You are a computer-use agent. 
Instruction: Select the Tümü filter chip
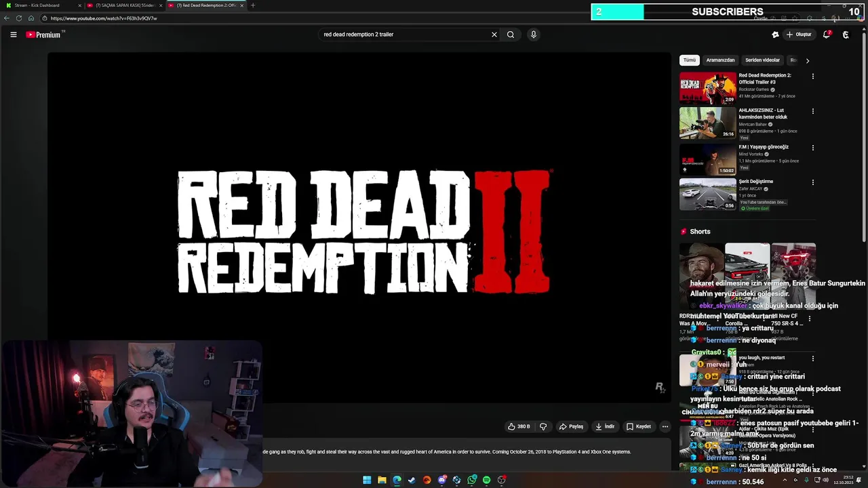pyautogui.click(x=690, y=60)
